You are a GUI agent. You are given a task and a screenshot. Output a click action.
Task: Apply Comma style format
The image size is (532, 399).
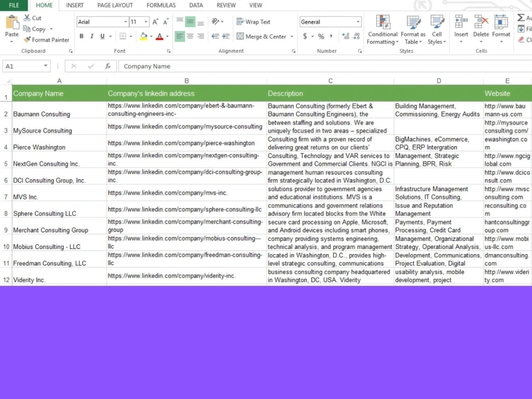coord(331,36)
